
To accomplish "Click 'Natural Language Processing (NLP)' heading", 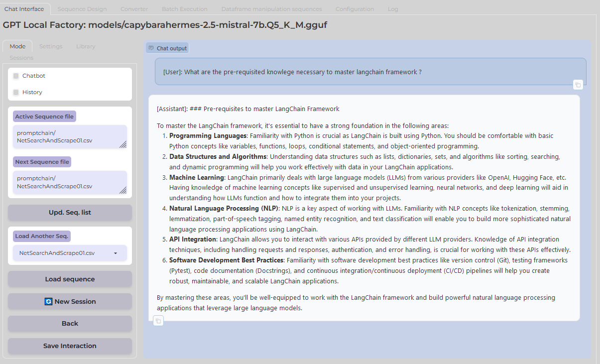I will pyautogui.click(x=224, y=208).
